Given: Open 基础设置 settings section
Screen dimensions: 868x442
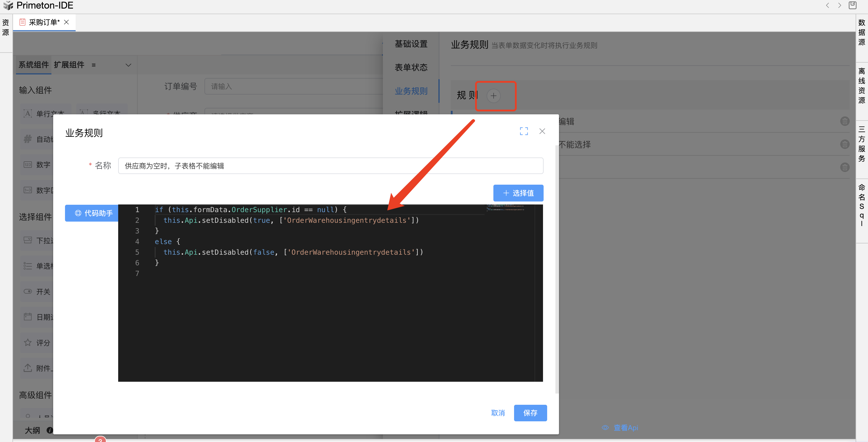Looking at the screenshot, I should pos(411,44).
